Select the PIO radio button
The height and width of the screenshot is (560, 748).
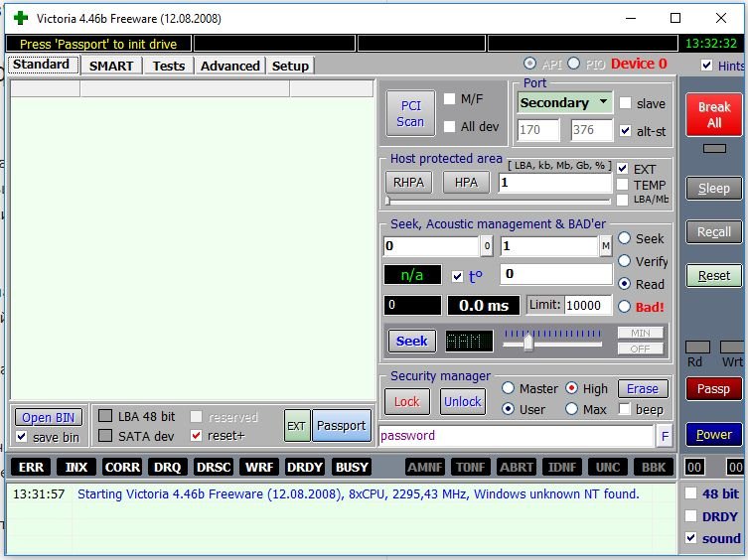pos(573,64)
